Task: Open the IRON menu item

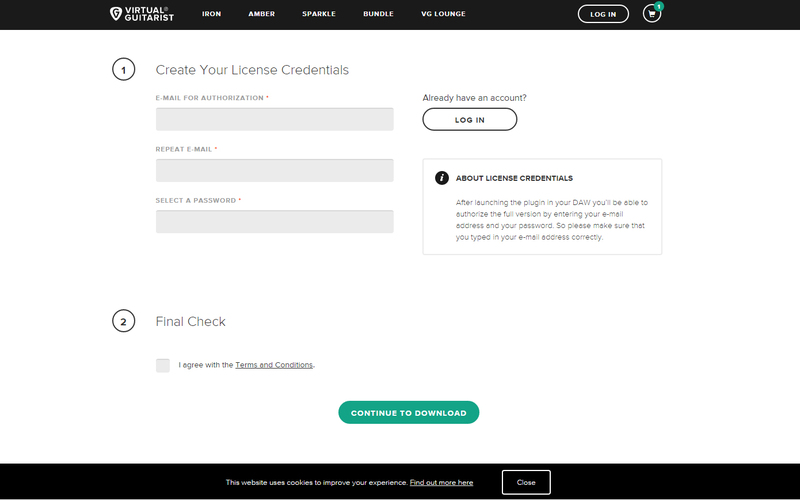Action: [212, 14]
